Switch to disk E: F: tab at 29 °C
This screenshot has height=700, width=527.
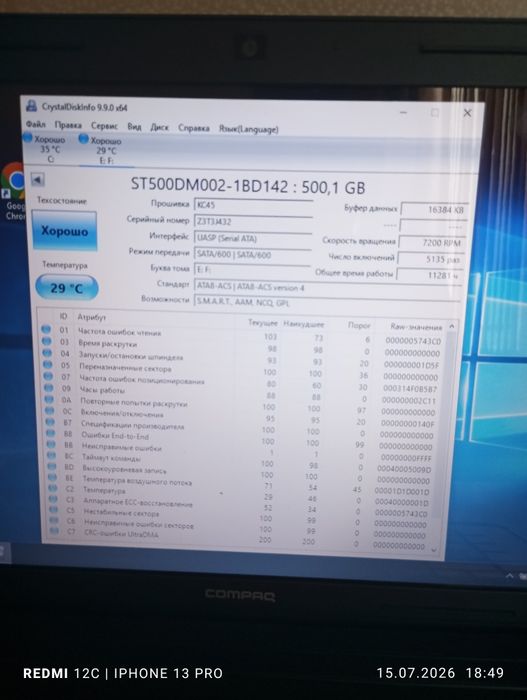(x=105, y=150)
